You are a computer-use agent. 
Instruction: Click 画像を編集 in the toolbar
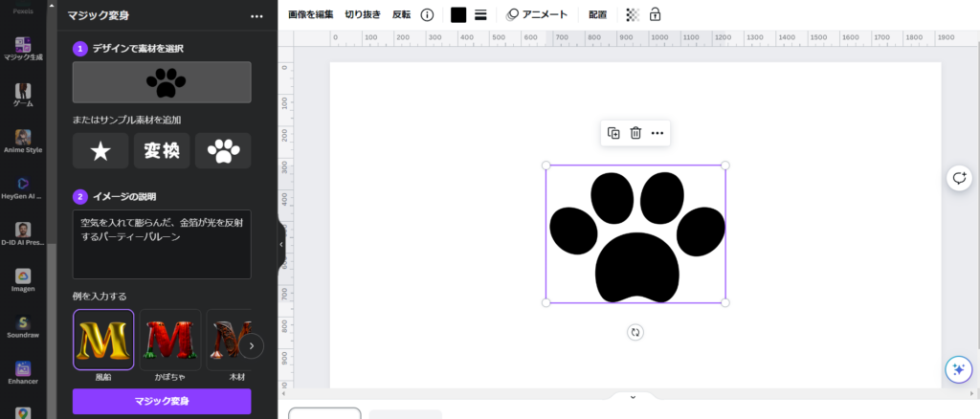311,14
